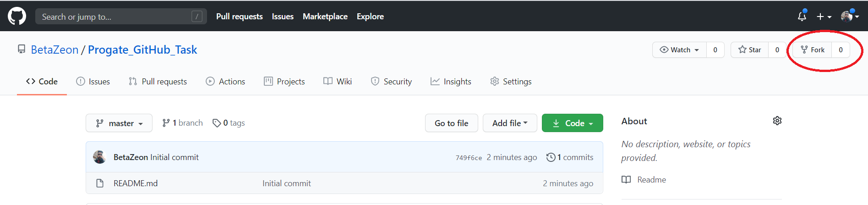Click BetaZeon's commit avatar

click(x=99, y=157)
